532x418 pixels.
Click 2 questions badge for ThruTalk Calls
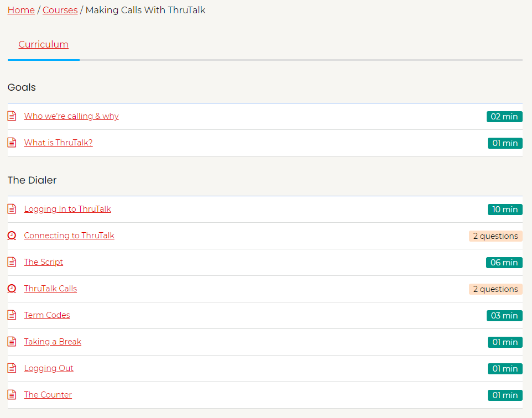(496, 289)
